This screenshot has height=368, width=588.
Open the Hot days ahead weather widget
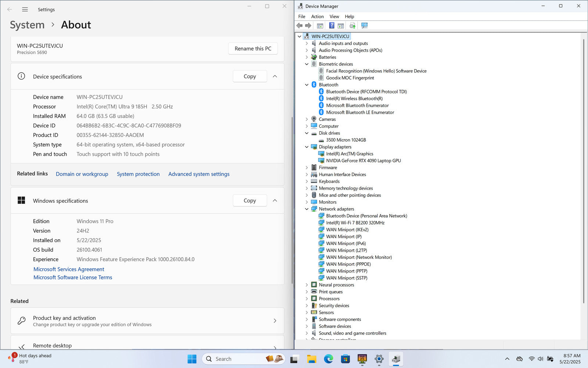tap(30, 359)
